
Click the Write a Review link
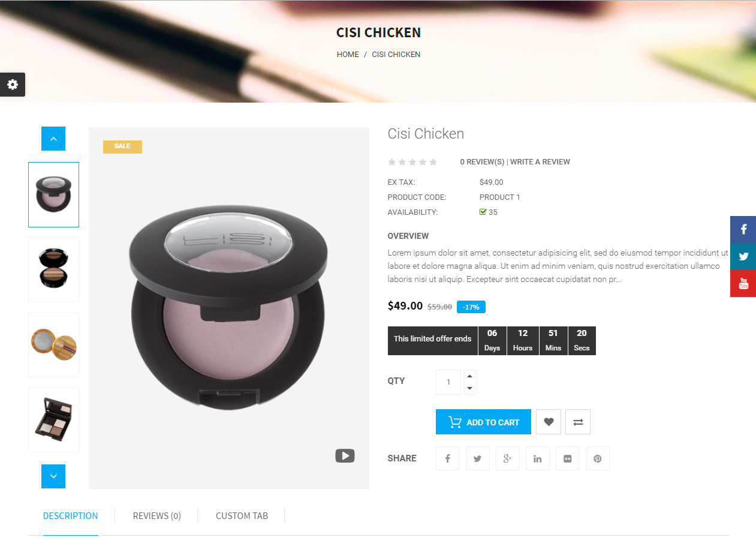pyautogui.click(x=540, y=162)
